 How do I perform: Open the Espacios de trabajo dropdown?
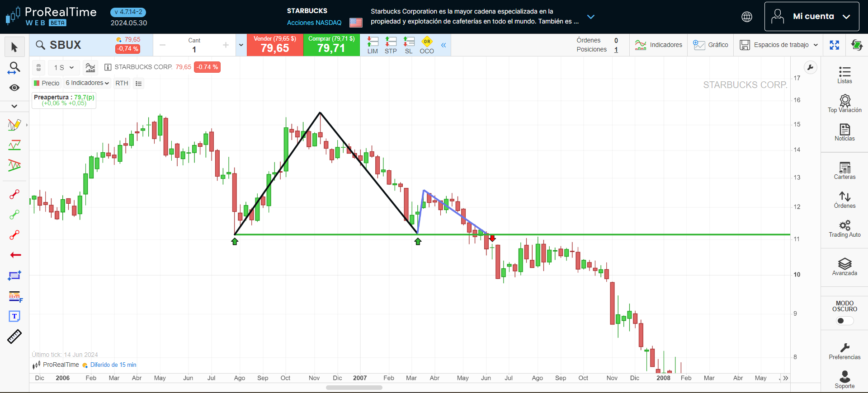click(779, 45)
